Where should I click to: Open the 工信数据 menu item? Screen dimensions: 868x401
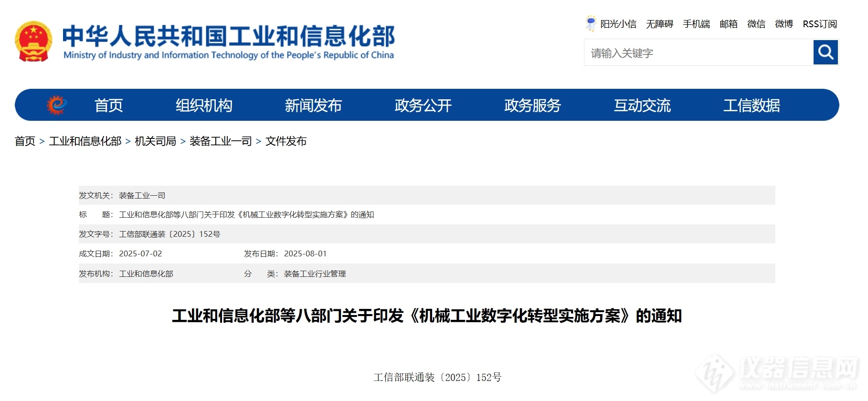[752, 105]
